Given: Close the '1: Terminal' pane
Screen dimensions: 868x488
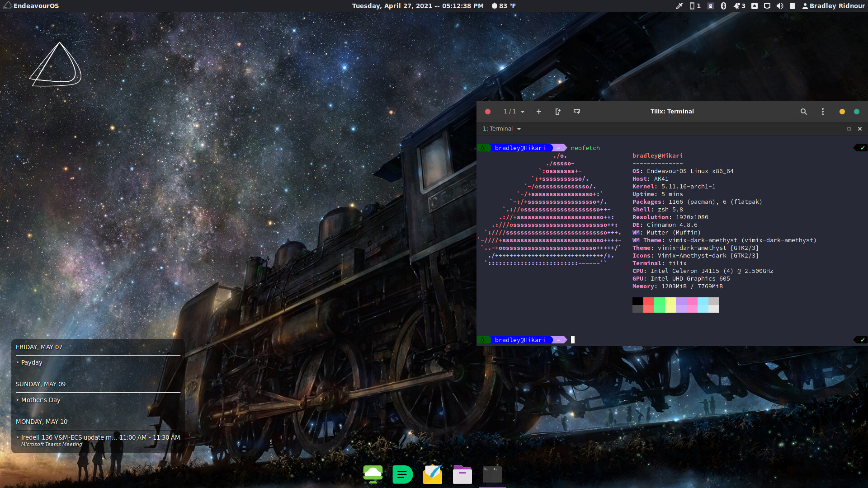Looking at the screenshot, I should point(860,129).
